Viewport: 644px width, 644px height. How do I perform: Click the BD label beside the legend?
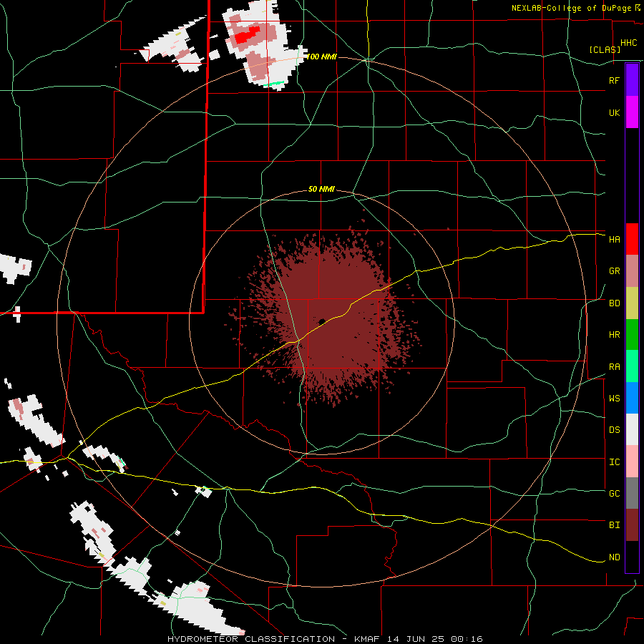click(x=615, y=303)
